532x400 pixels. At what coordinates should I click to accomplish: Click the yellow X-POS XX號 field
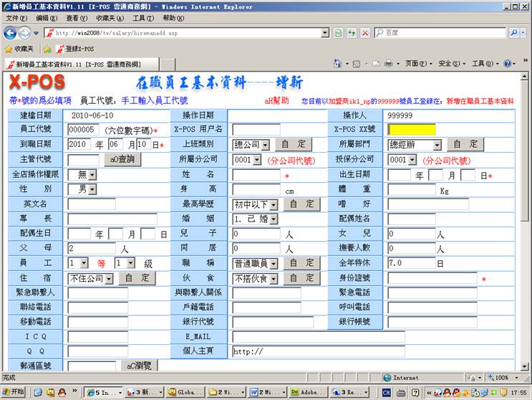(x=411, y=130)
